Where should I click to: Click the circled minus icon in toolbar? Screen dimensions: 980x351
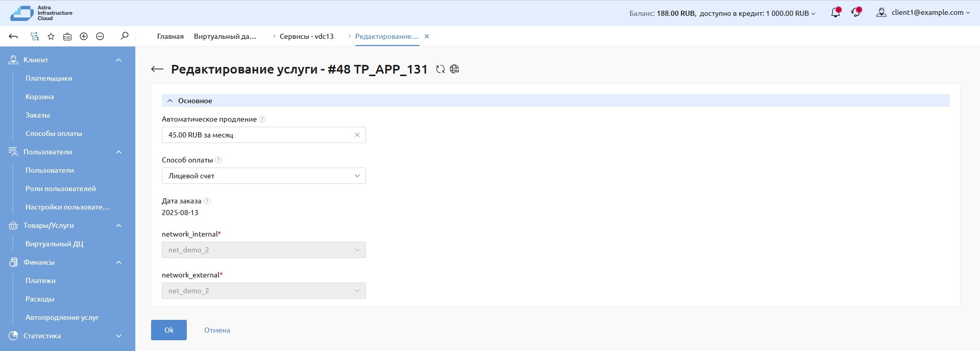click(x=100, y=36)
